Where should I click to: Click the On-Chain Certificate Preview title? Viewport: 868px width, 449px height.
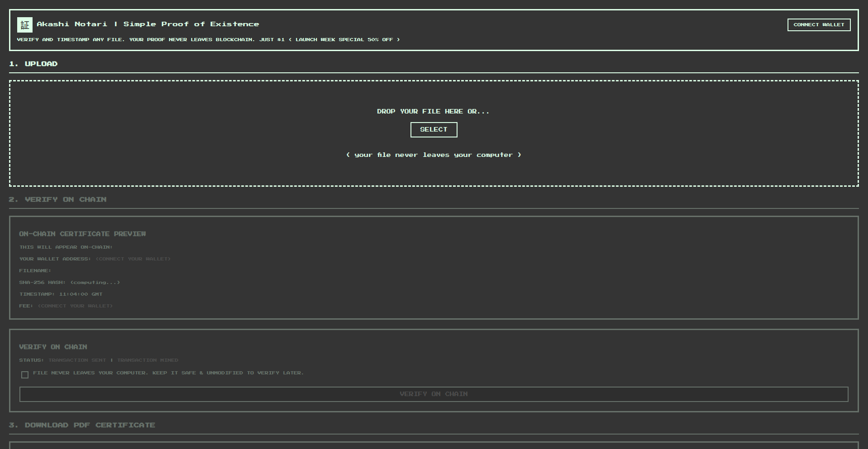82,234
